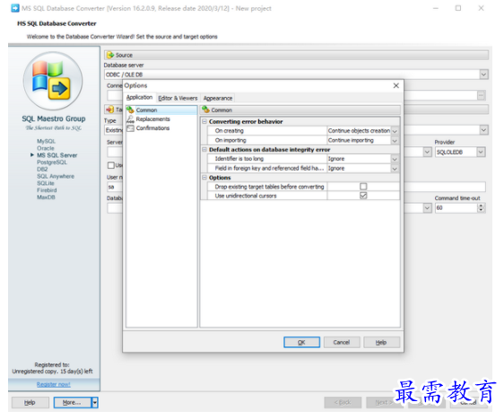Click the Continue objects creation value

coord(359,131)
